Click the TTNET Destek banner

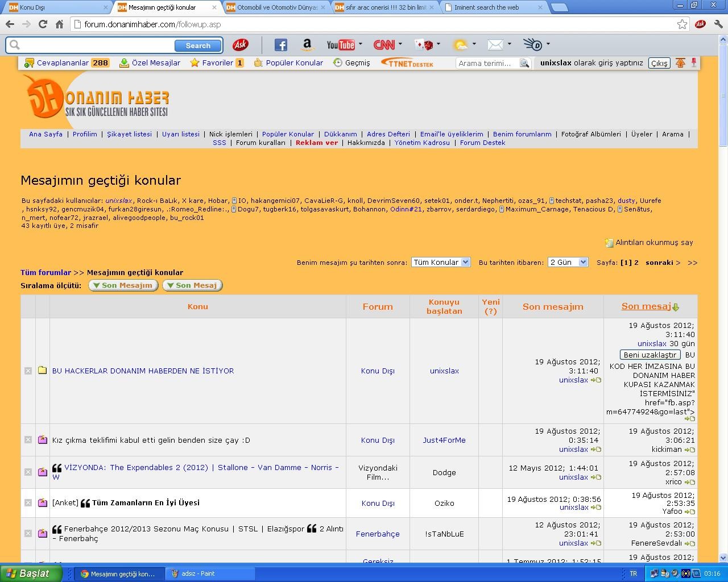(x=407, y=63)
